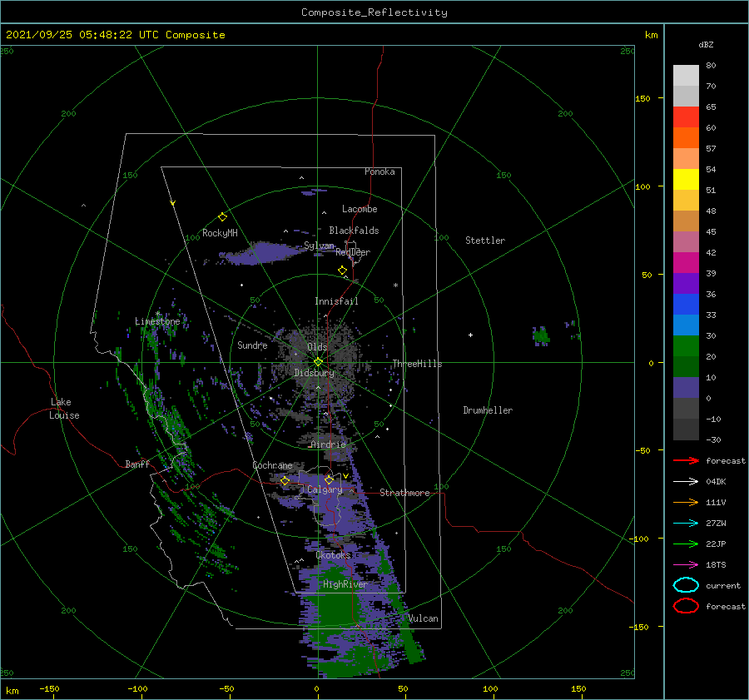Click the Lacombe city label

pos(360,209)
